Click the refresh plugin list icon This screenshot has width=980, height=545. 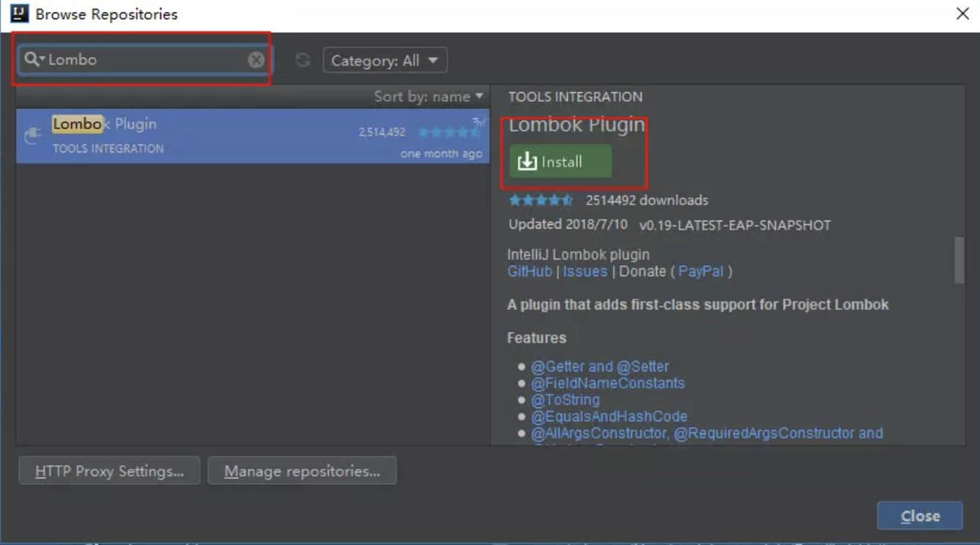coord(302,60)
